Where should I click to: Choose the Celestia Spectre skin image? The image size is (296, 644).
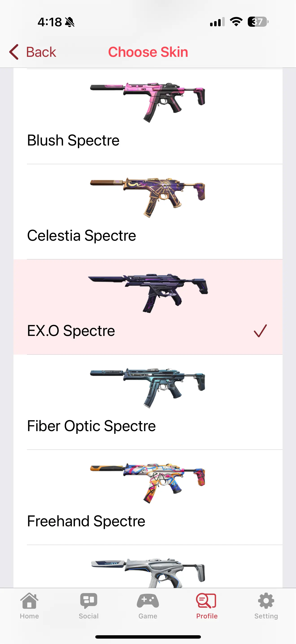(x=148, y=197)
